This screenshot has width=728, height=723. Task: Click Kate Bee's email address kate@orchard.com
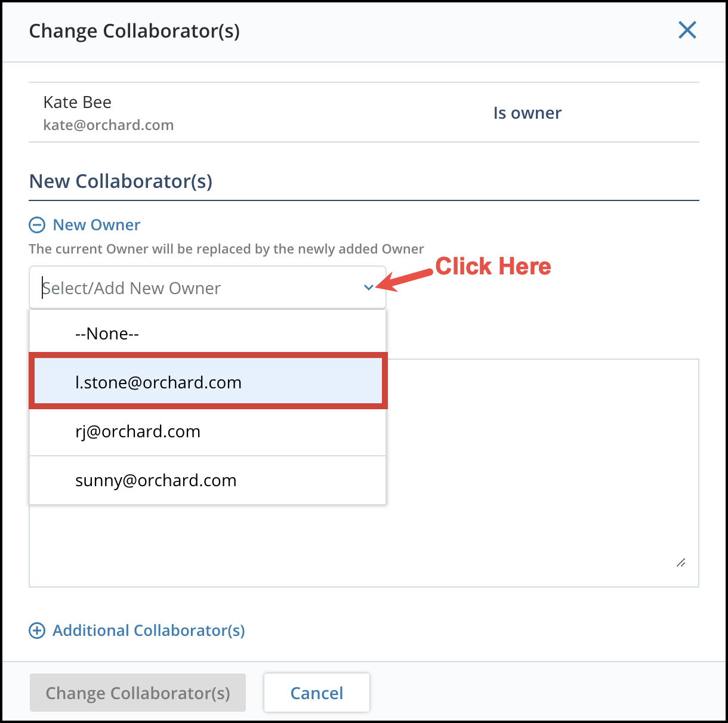[109, 125]
